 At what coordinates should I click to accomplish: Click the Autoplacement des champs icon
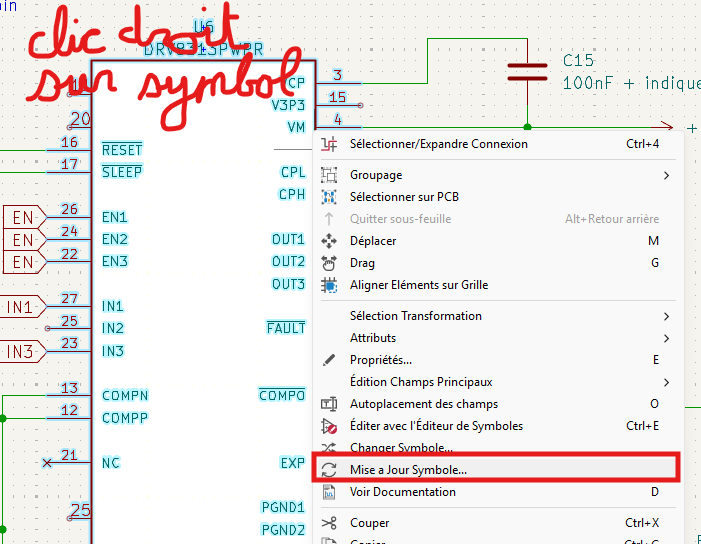pyautogui.click(x=329, y=404)
